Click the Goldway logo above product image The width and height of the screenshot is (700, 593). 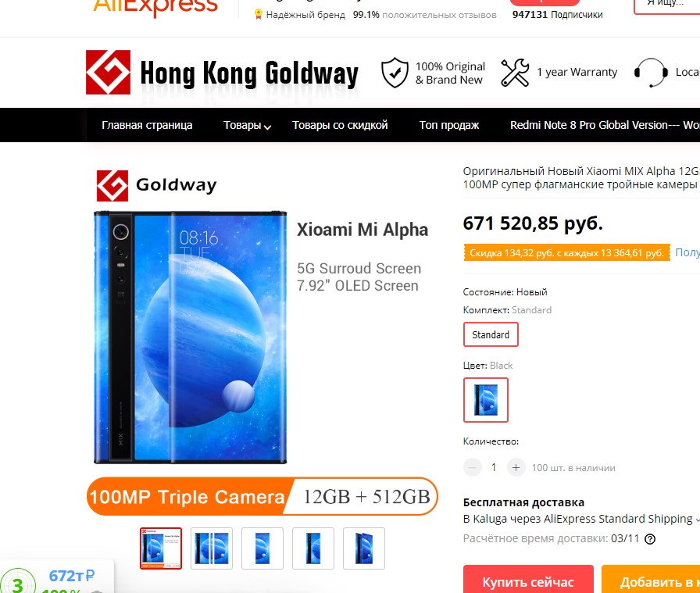point(157,185)
